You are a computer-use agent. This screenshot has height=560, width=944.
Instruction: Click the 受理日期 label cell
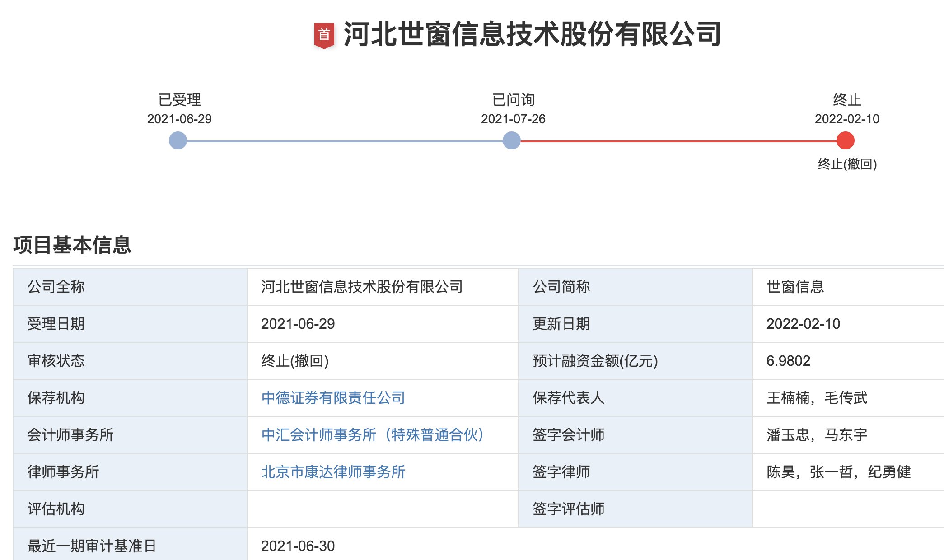[x=130, y=324]
